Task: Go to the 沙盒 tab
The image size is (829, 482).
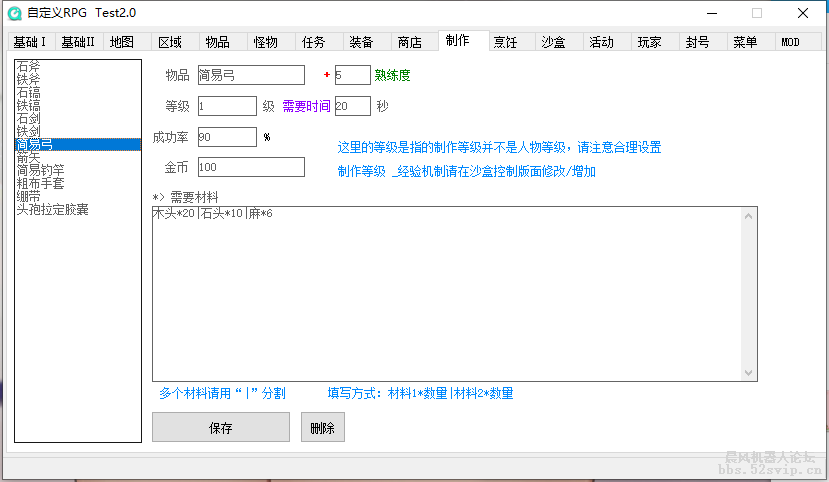Action: coord(553,42)
